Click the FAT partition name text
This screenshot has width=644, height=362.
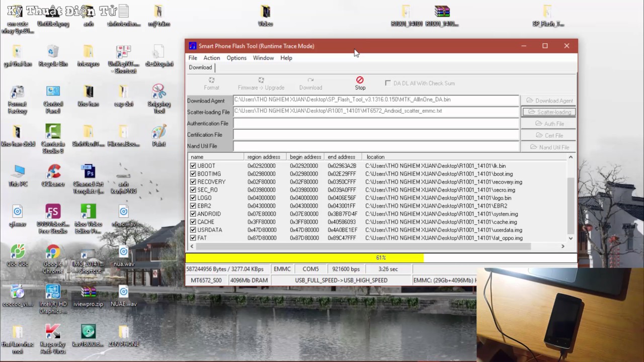pyautogui.click(x=202, y=238)
